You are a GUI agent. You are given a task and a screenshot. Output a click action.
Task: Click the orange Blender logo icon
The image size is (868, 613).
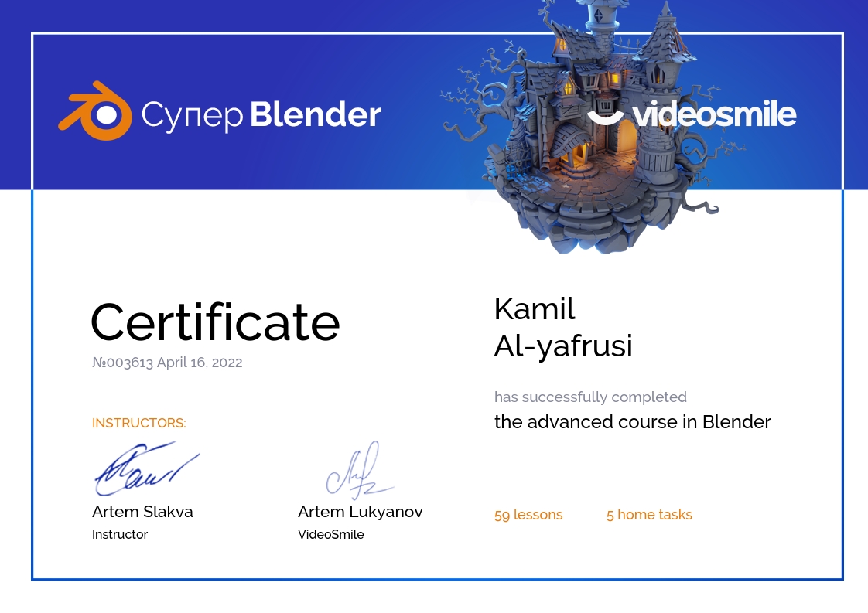point(95,111)
